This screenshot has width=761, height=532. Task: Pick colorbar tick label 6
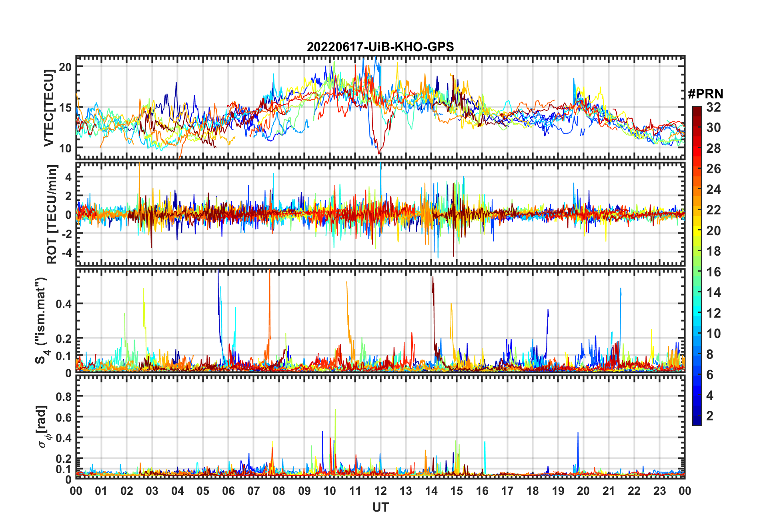710,375
